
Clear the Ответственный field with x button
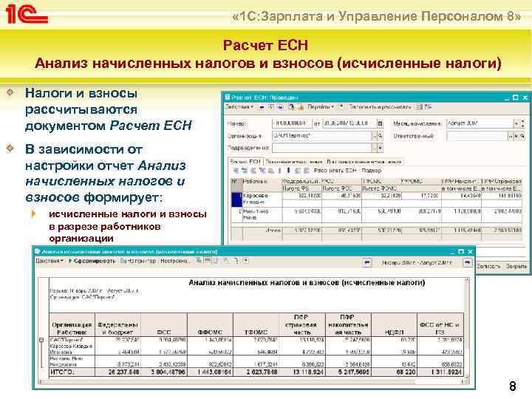pyautogui.click(x=516, y=136)
